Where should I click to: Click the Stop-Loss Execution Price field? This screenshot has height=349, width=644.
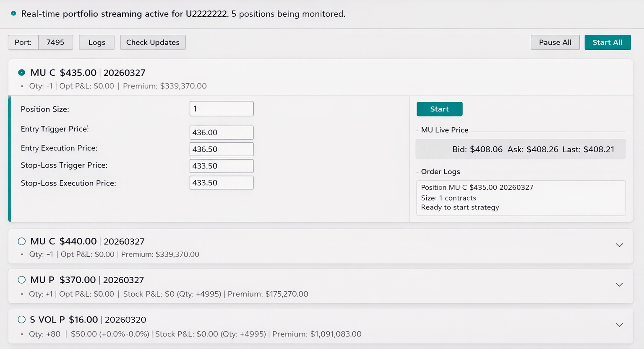tap(221, 183)
